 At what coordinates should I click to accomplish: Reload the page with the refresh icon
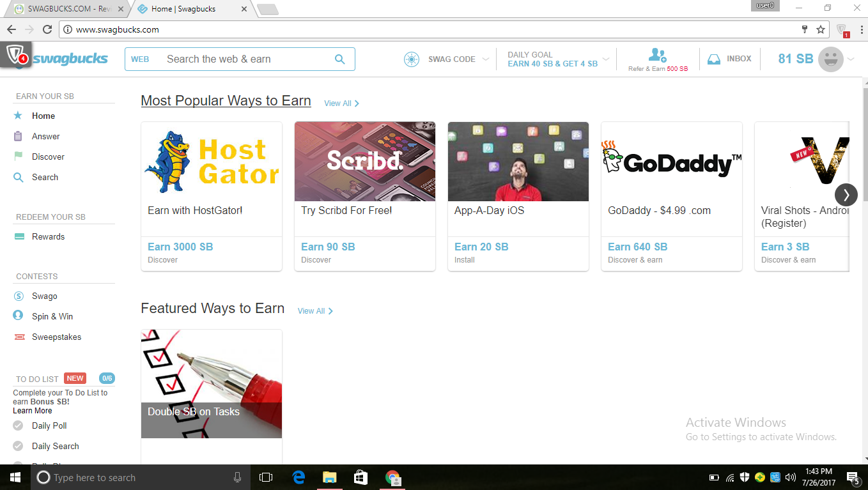pyautogui.click(x=47, y=29)
